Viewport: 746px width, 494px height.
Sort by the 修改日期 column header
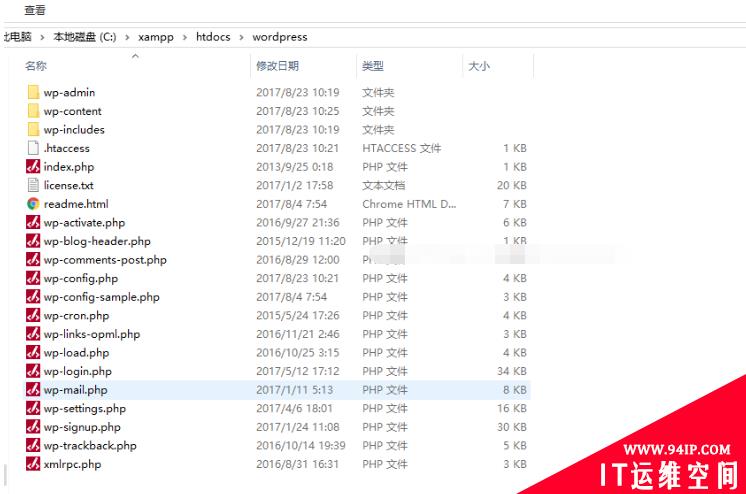pyautogui.click(x=277, y=66)
